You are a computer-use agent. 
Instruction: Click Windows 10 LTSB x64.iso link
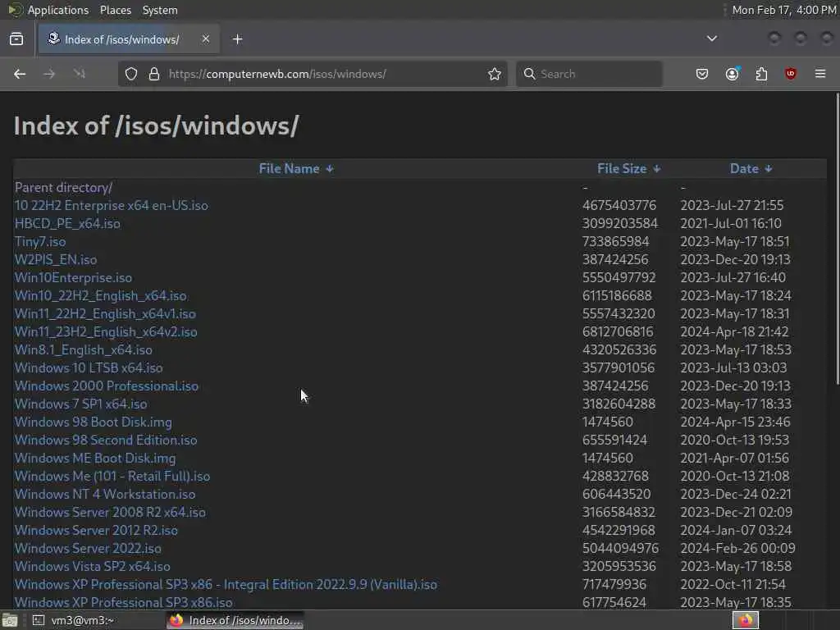(89, 368)
